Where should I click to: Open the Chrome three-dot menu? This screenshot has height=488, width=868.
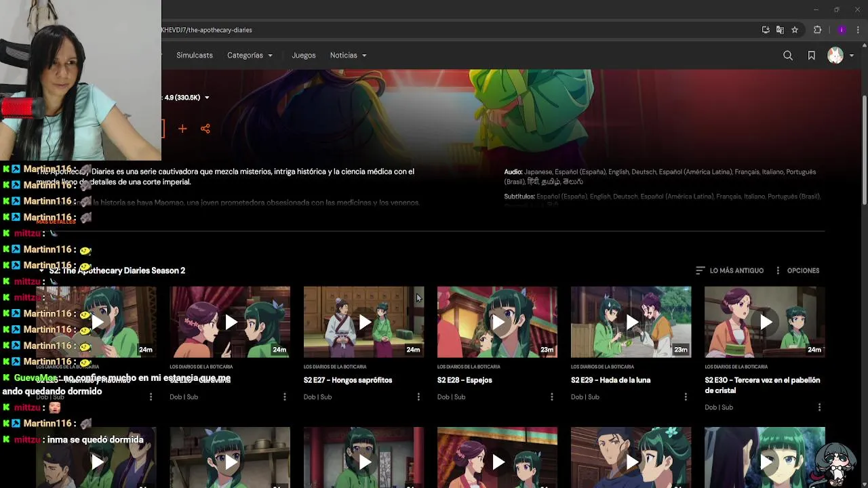tap(858, 30)
